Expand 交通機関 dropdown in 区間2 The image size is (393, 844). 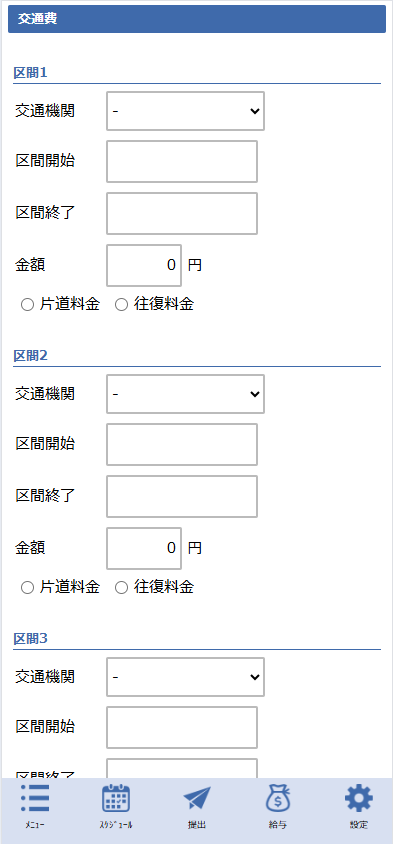[x=185, y=394]
